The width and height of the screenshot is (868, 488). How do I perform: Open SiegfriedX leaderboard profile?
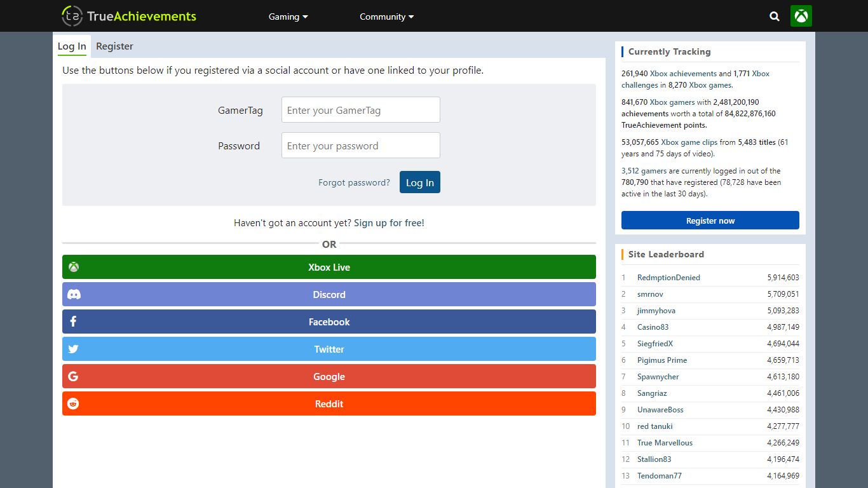coord(655,344)
